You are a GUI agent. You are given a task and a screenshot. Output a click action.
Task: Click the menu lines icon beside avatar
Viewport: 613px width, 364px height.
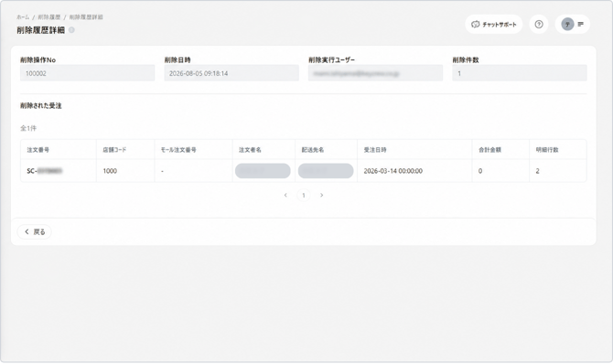(x=581, y=25)
